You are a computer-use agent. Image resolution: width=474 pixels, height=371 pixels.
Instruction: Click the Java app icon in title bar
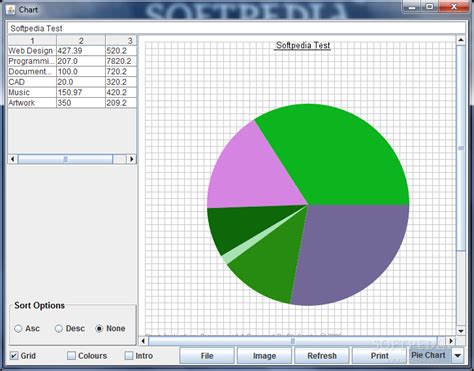tap(11, 10)
